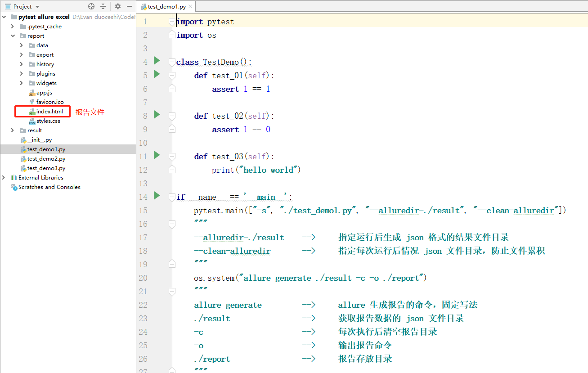Select index.html in the project tree

[x=49, y=112]
